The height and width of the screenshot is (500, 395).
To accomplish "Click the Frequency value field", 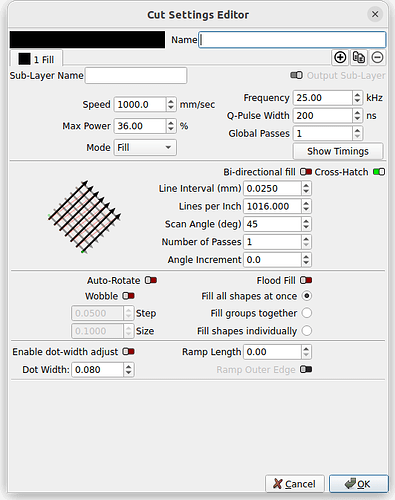I will point(323,98).
